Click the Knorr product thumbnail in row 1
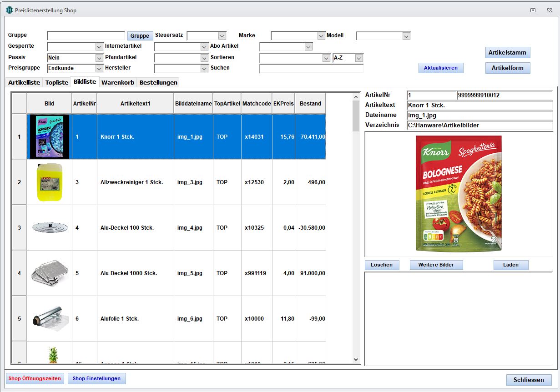 [49, 136]
